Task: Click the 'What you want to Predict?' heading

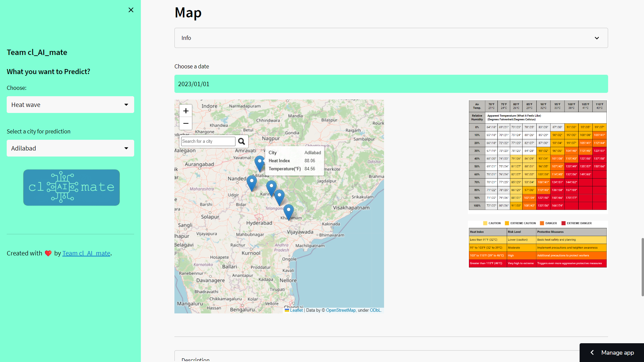Action: coord(48,71)
